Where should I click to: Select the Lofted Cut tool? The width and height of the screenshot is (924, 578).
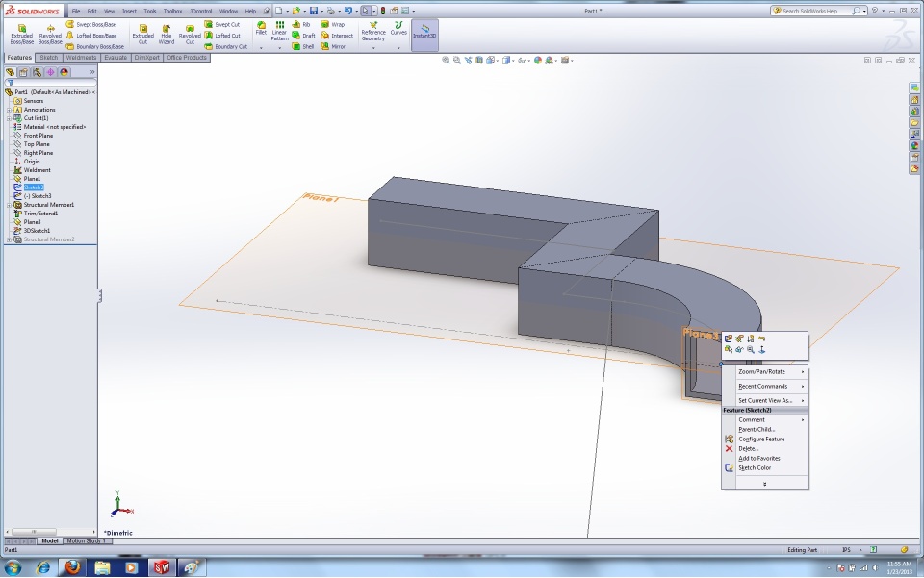(x=222, y=36)
